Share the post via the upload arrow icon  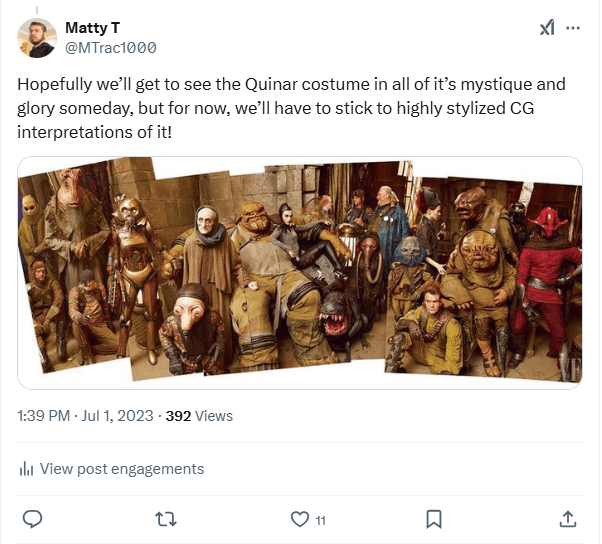click(567, 519)
